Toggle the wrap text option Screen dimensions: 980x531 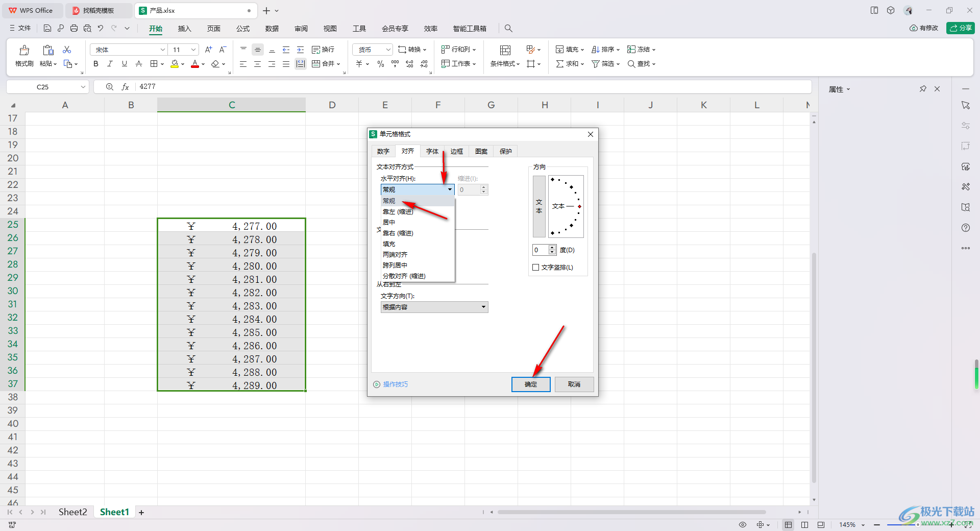323,50
